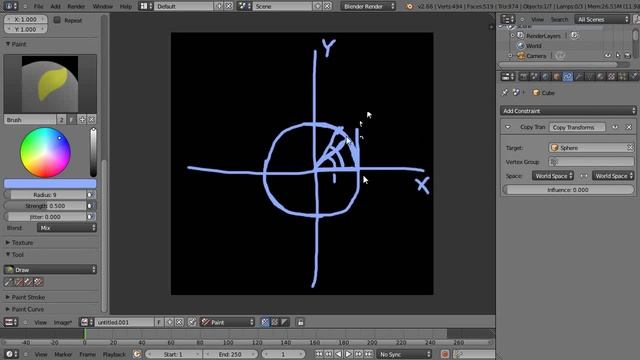This screenshot has height=360, width=640.
Task: Expand the RenderLayers tree item
Action: (513, 36)
